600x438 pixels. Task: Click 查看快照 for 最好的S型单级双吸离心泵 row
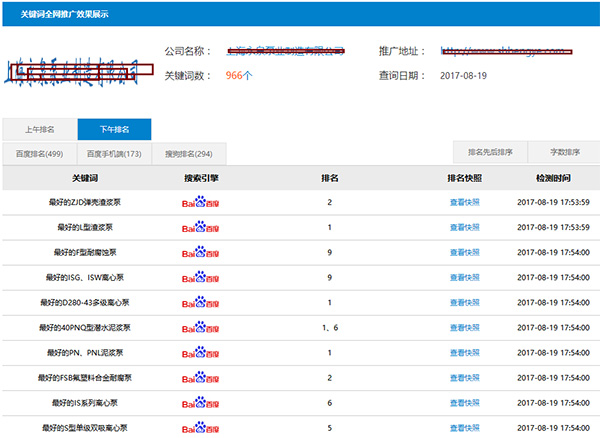click(465, 428)
